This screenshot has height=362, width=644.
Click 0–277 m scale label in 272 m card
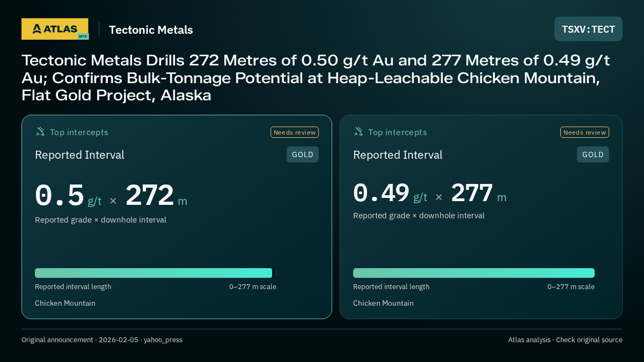(x=253, y=287)
